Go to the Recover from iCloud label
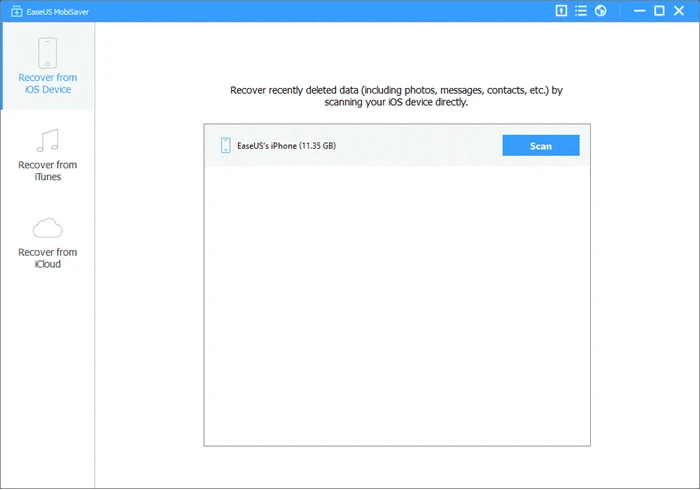The width and height of the screenshot is (700, 490). [x=47, y=258]
